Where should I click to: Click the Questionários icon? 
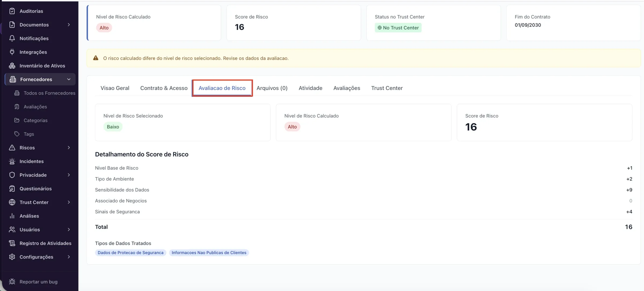[x=12, y=189]
